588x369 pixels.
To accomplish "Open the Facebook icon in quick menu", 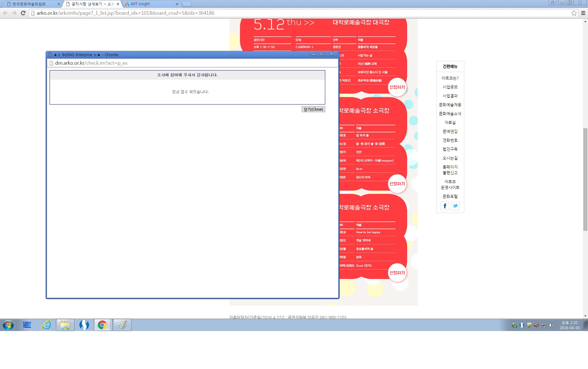I will coord(445,206).
